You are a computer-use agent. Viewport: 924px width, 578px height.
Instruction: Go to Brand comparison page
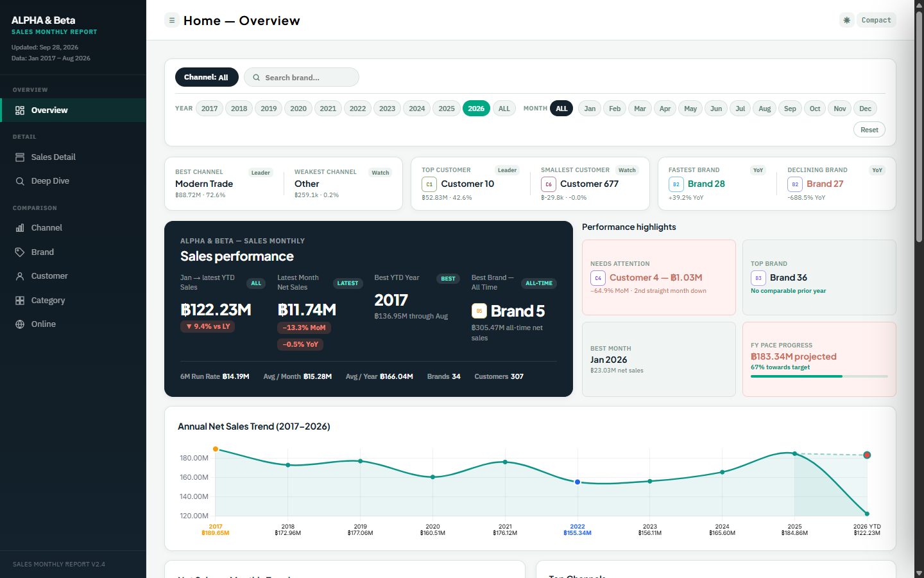[x=73, y=252]
